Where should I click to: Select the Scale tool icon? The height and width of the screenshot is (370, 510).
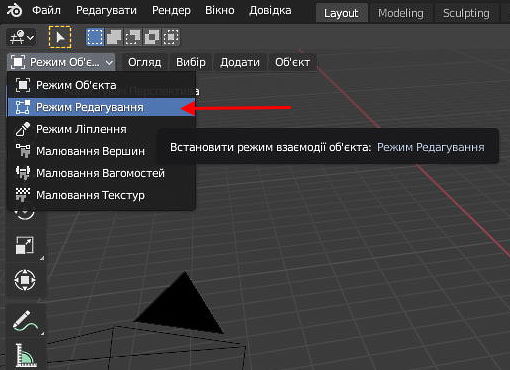[x=25, y=246]
